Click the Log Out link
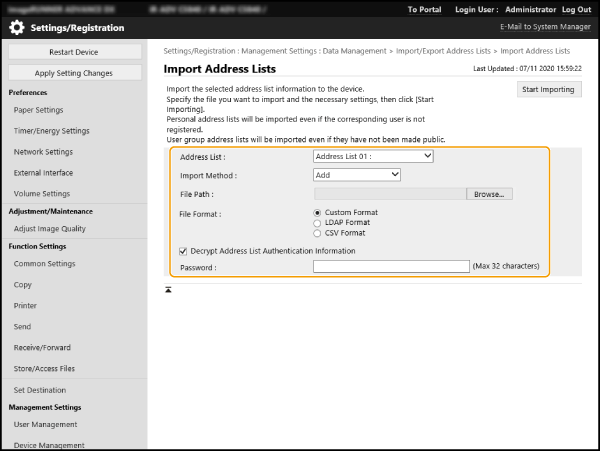 coord(576,9)
